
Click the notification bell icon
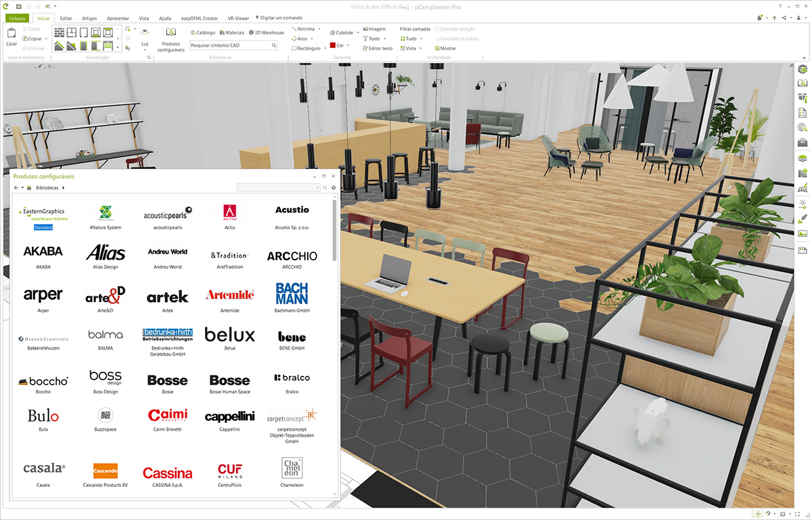tap(760, 18)
